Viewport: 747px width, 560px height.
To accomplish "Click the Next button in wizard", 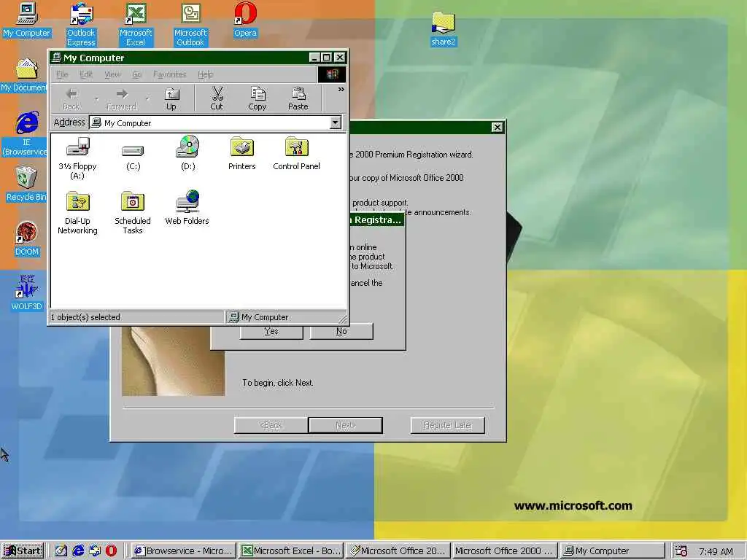I will [x=345, y=425].
